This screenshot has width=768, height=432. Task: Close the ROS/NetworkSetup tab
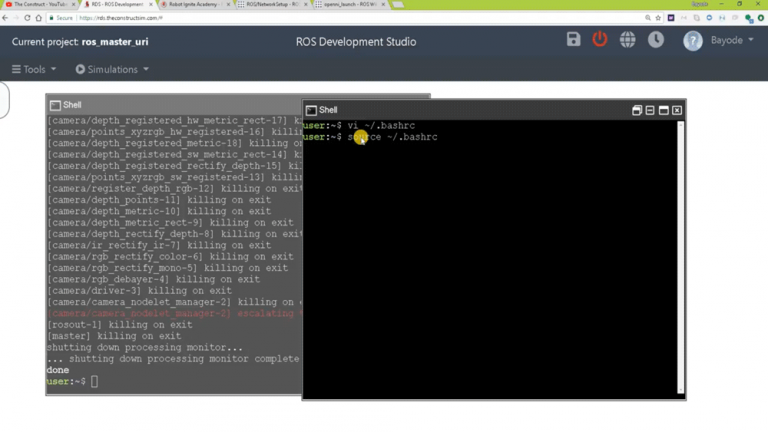tap(306, 4)
